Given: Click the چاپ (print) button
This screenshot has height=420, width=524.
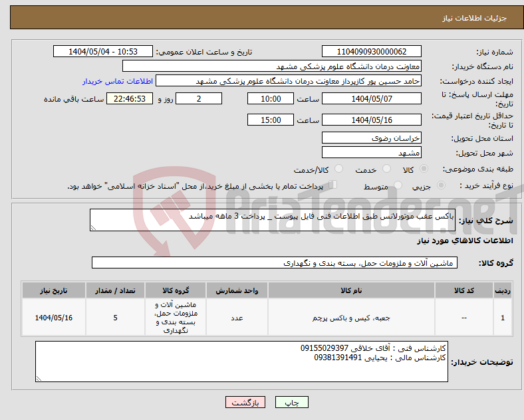Looking at the screenshot, I should point(292,402).
